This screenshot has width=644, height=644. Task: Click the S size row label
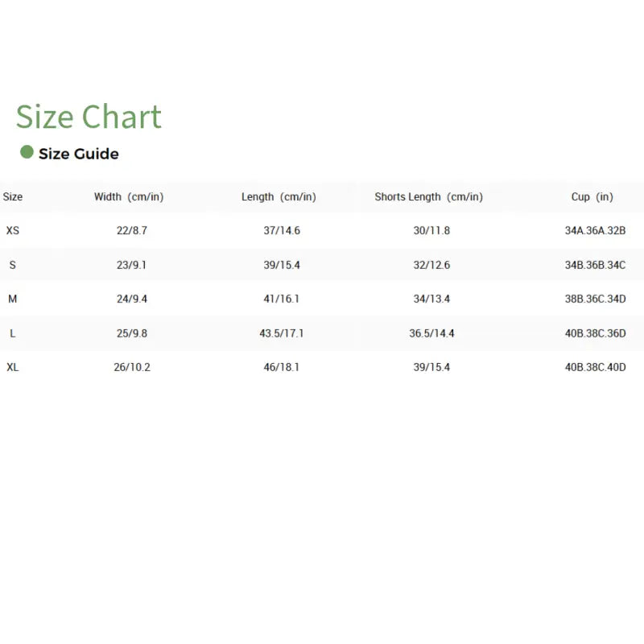tap(13, 265)
